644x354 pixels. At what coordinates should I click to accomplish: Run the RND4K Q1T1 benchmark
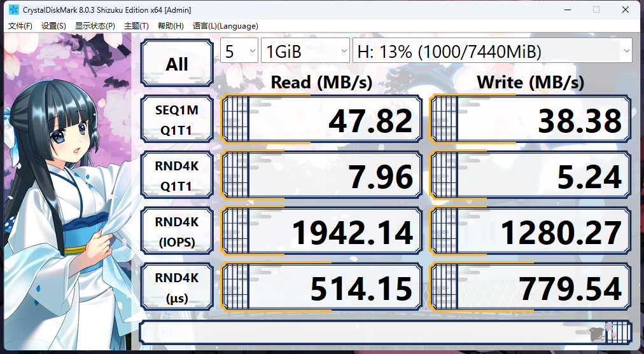(x=177, y=175)
